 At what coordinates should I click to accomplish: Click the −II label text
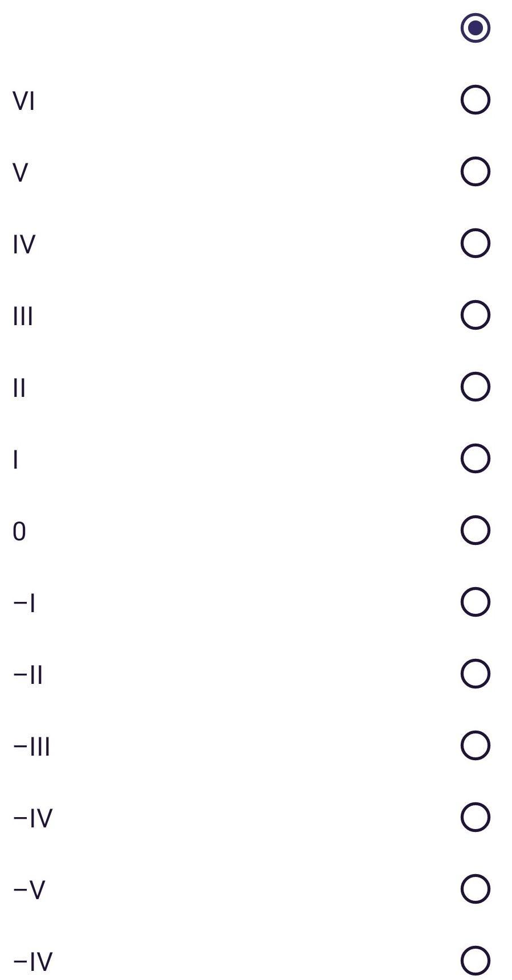tap(28, 675)
